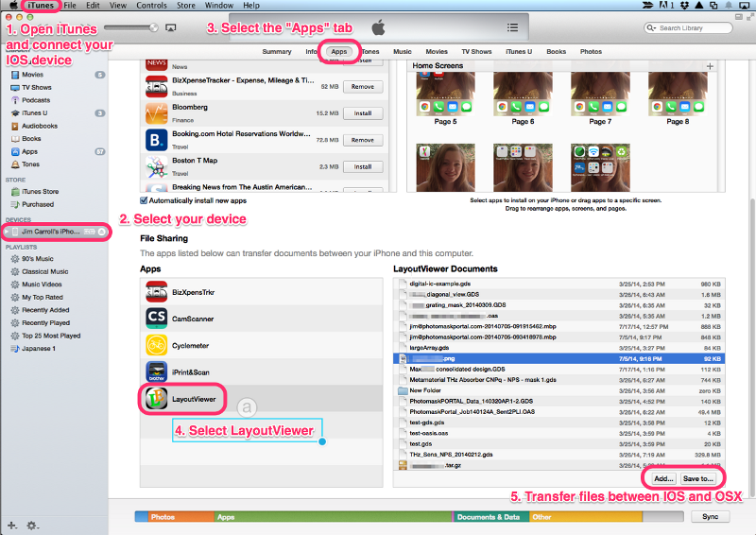Click Photos segment of capacity bar
Screen dimensions: 756x535
tap(180, 517)
